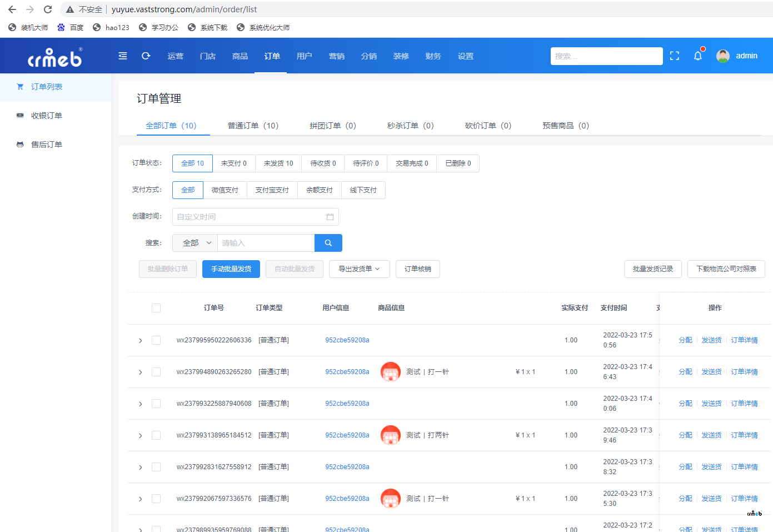
Task: Open the 系统优化大师 bookmark
Action: 263,27
